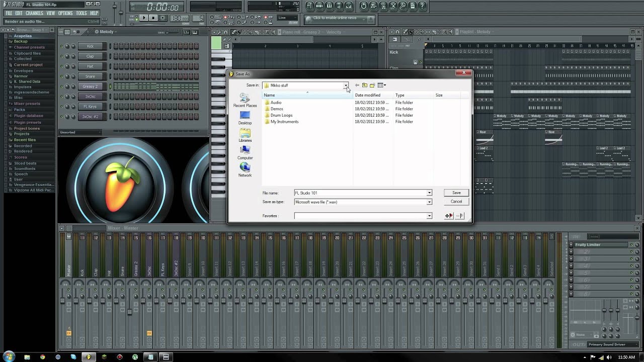Toggle the Fruity Limiter effect slot on/off
The height and width of the screenshot is (362, 644).
pyautogui.click(x=631, y=245)
